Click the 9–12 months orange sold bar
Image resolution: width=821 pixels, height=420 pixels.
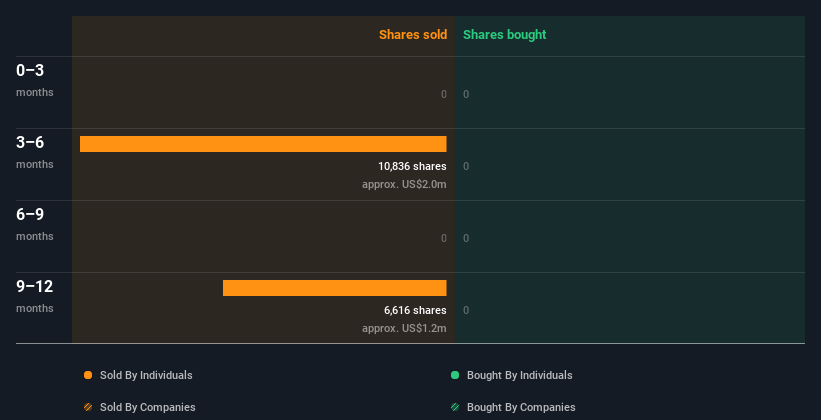(x=334, y=288)
